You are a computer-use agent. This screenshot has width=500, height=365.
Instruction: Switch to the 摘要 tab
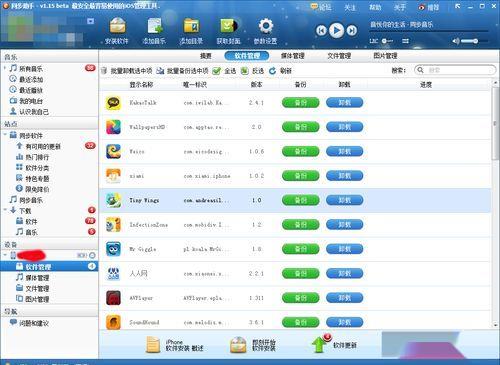pyautogui.click(x=206, y=56)
